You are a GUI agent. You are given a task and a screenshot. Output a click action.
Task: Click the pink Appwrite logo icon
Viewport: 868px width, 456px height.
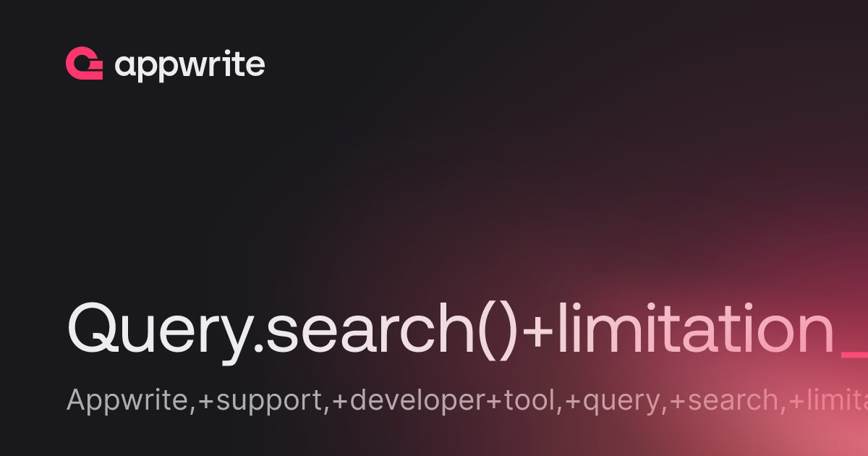tap(85, 64)
